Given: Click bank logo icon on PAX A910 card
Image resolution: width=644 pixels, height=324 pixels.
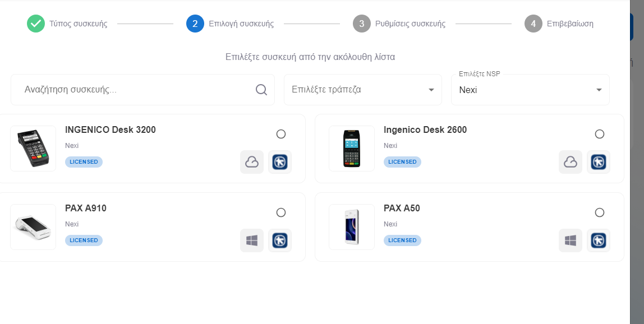Looking at the screenshot, I should [x=280, y=240].
